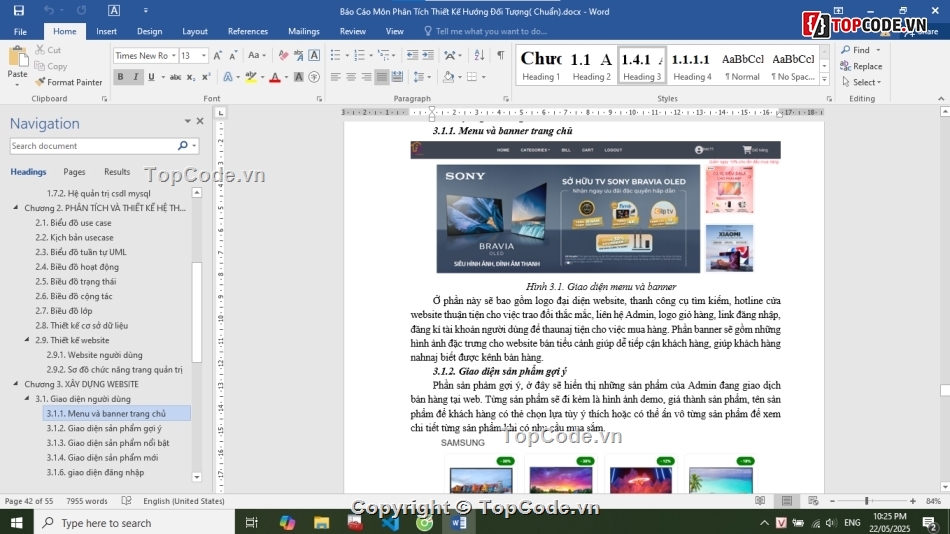Align text right

tap(366, 77)
